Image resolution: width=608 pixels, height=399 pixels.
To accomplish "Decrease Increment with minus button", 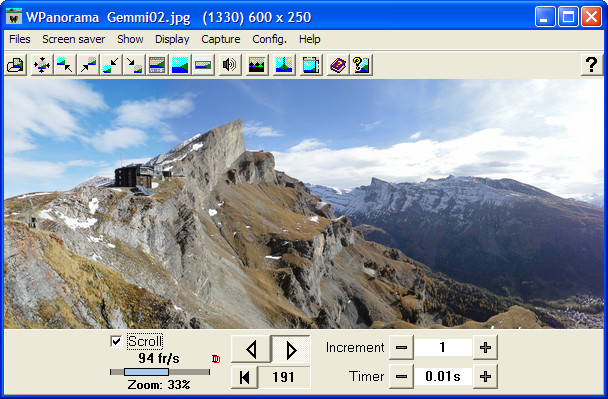I will click(x=401, y=347).
